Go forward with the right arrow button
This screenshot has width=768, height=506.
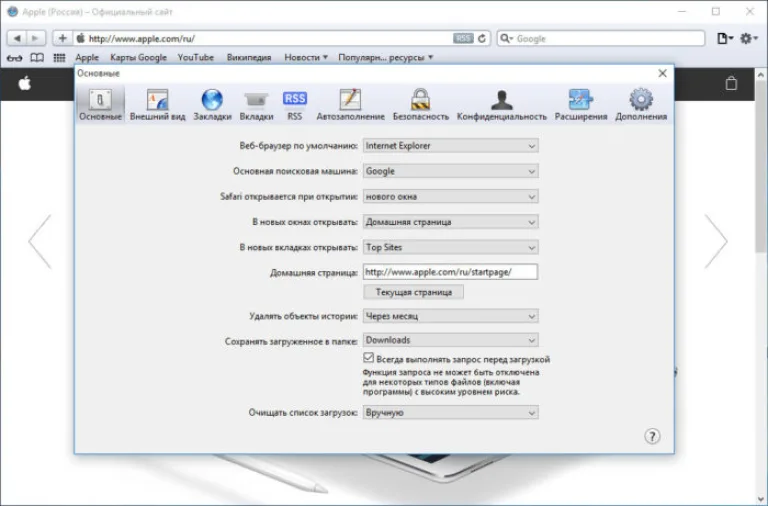(36, 38)
